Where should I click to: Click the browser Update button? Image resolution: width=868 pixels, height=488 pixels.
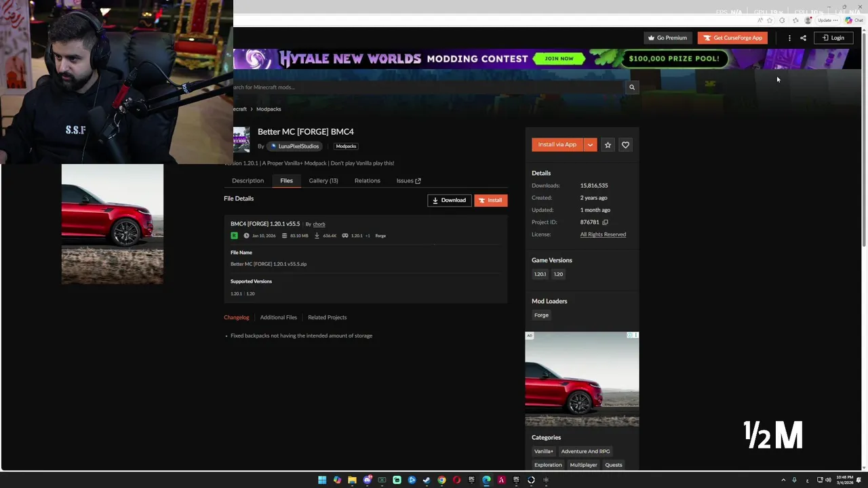click(827, 20)
